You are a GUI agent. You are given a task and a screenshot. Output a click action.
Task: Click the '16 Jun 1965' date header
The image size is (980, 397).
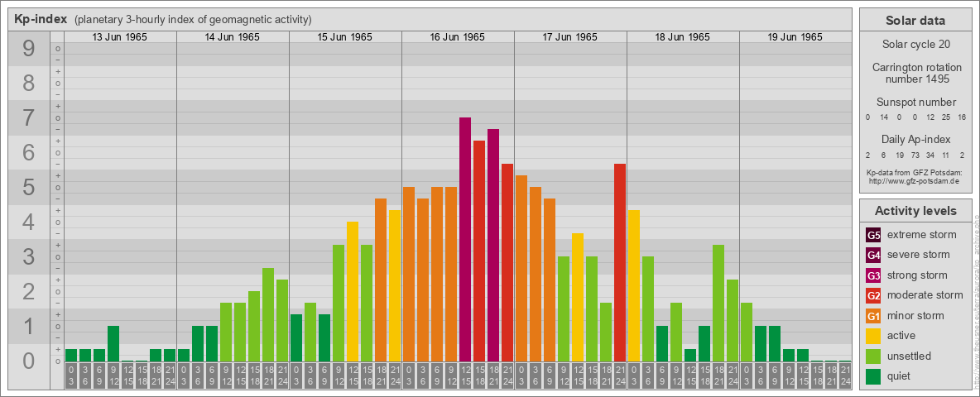click(x=458, y=37)
